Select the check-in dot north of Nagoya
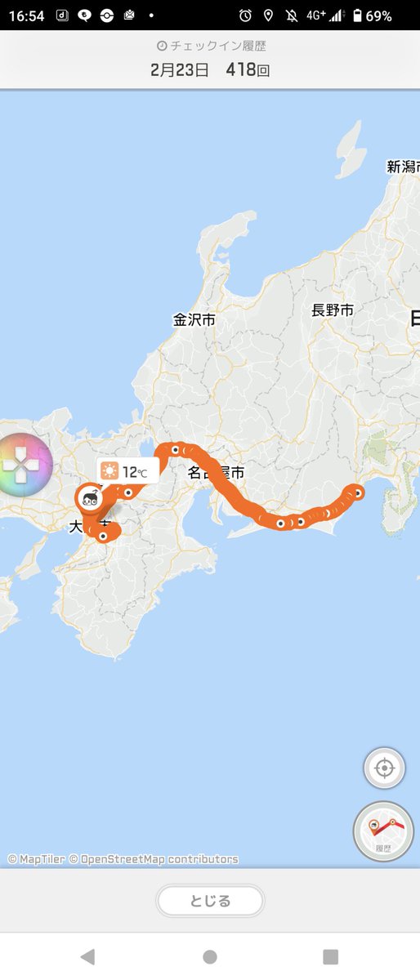420x980 pixels. pyautogui.click(x=176, y=448)
